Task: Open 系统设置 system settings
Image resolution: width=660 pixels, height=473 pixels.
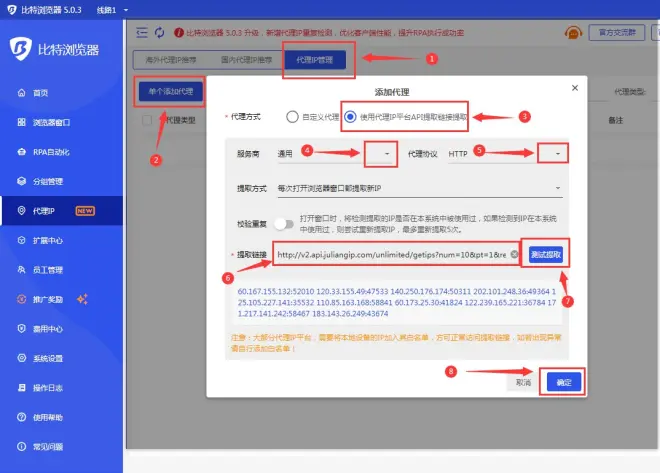Action: click(46, 358)
